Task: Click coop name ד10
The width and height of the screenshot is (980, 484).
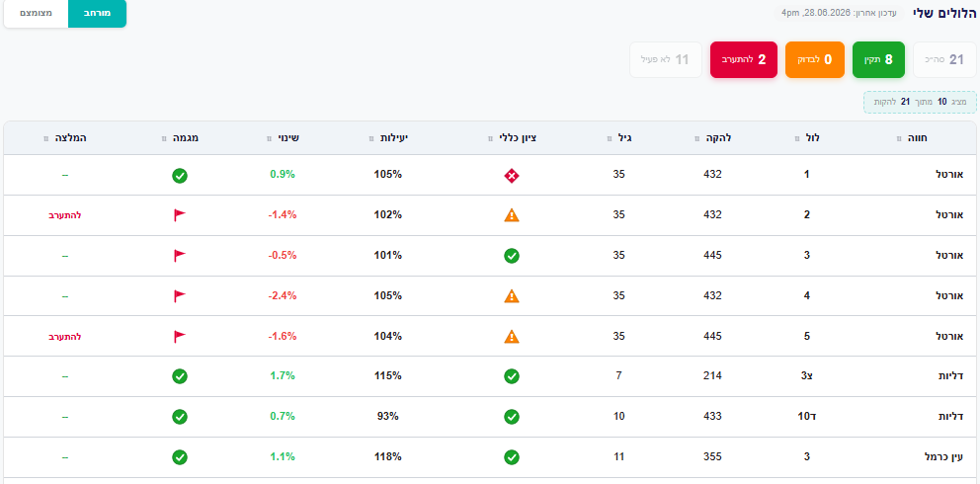Action: tap(806, 417)
